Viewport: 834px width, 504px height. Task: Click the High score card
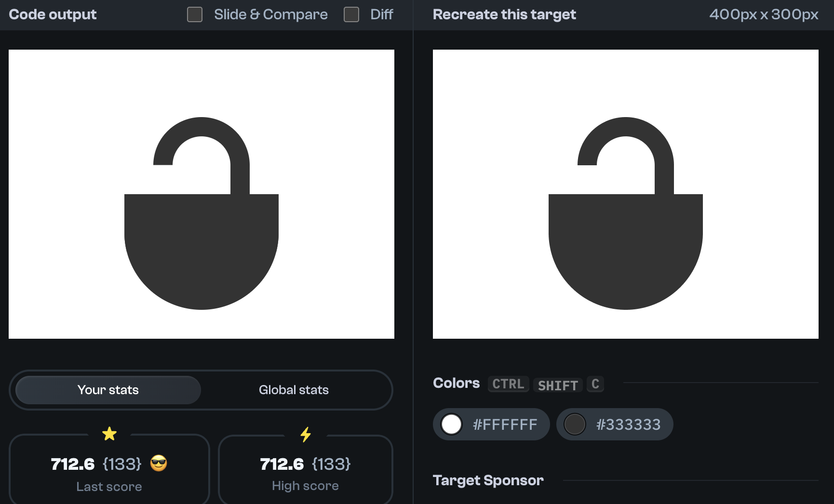click(x=306, y=469)
